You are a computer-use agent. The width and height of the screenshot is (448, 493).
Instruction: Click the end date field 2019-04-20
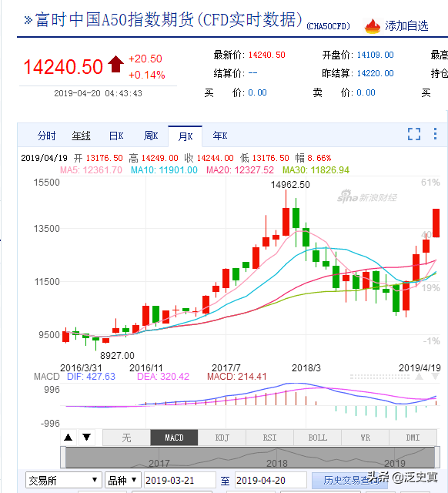point(270,480)
